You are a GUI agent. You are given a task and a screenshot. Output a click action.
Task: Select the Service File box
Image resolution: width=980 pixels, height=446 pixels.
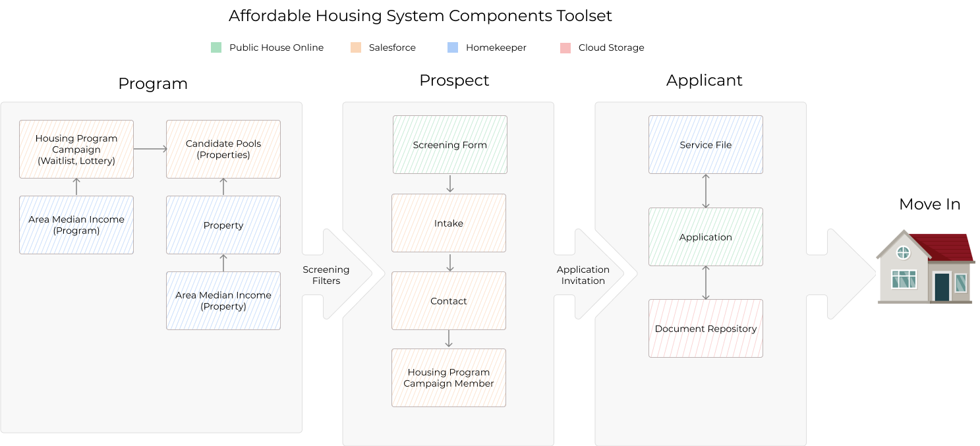point(706,145)
